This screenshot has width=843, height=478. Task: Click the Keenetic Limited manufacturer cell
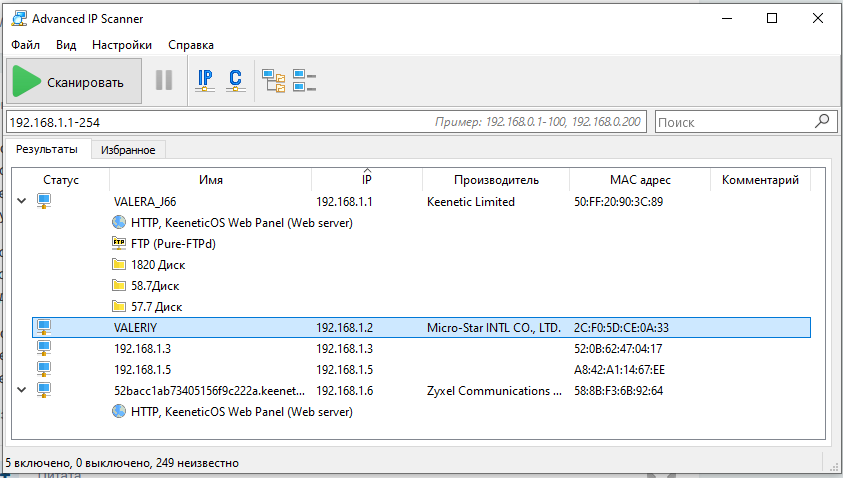471,202
